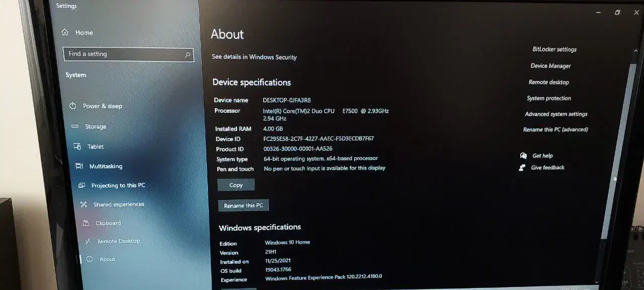Click the Power & sleep icon
644x290 pixels.
pyautogui.click(x=73, y=106)
